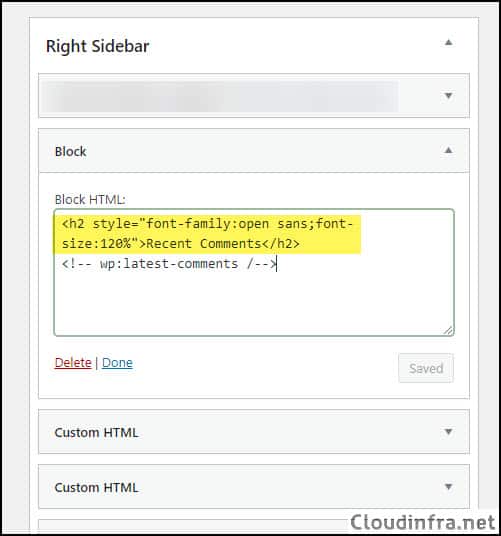This screenshot has height=536, width=501.
Task: Collapse the Right Sidebar panel arrow
Action: coord(448,43)
